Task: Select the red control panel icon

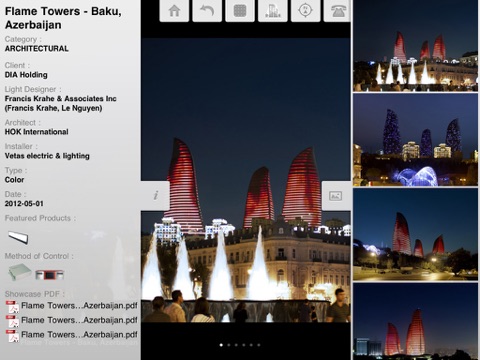Action: [50, 275]
